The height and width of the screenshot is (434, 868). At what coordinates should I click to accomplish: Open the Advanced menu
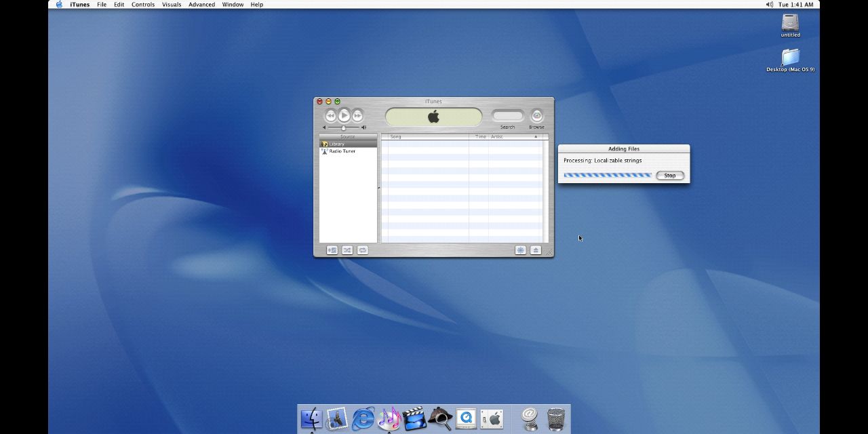coord(201,4)
